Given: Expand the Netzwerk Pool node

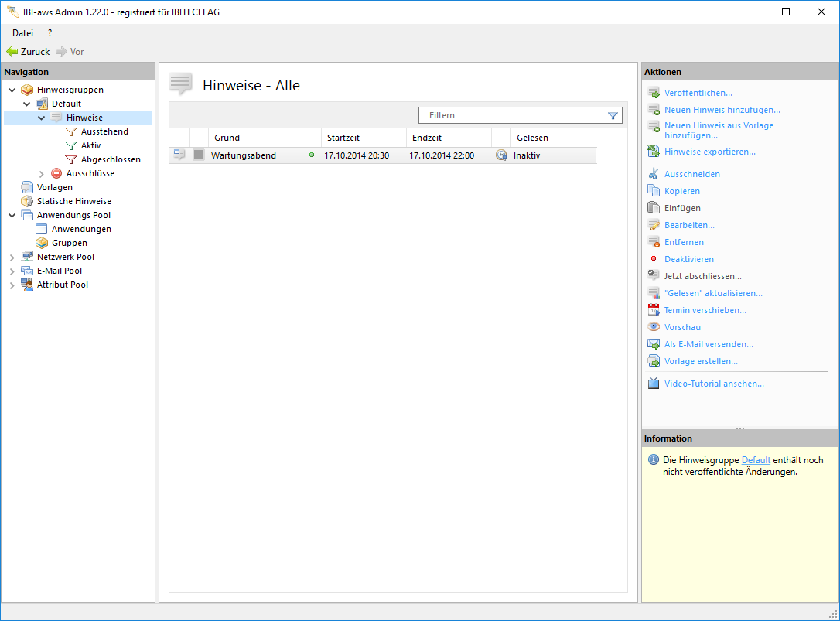Looking at the screenshot, I should (12, 258).
